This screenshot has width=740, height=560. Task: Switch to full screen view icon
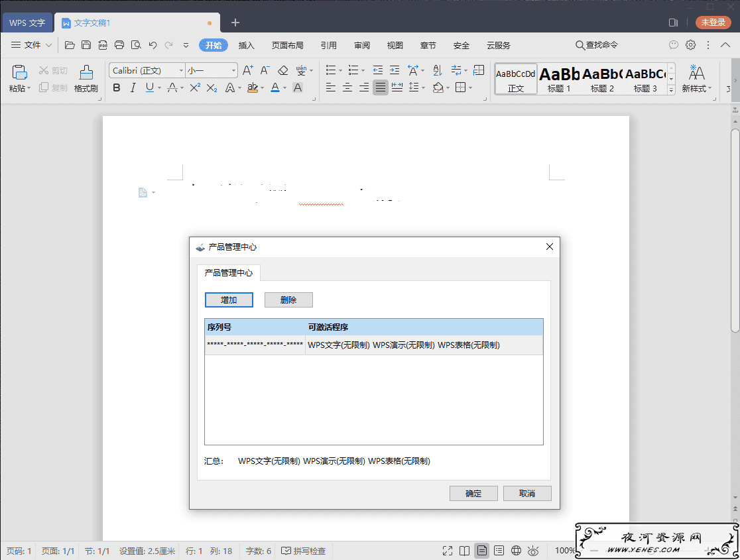tap(448, 551)
